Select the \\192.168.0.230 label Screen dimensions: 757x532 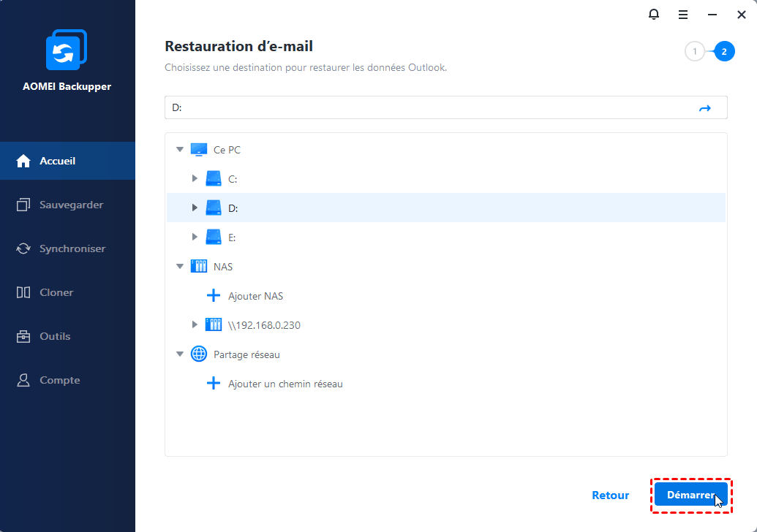coord(264,325)
